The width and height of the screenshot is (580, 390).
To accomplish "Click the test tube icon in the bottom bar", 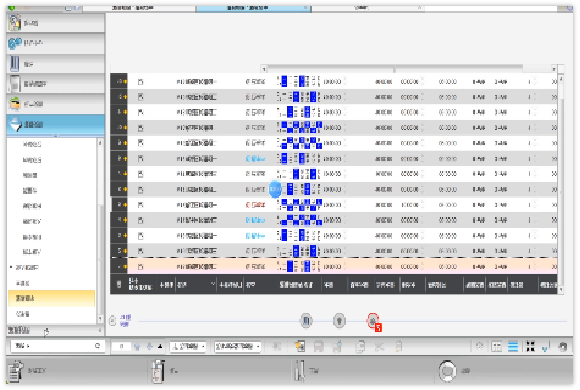I will 299,370.
